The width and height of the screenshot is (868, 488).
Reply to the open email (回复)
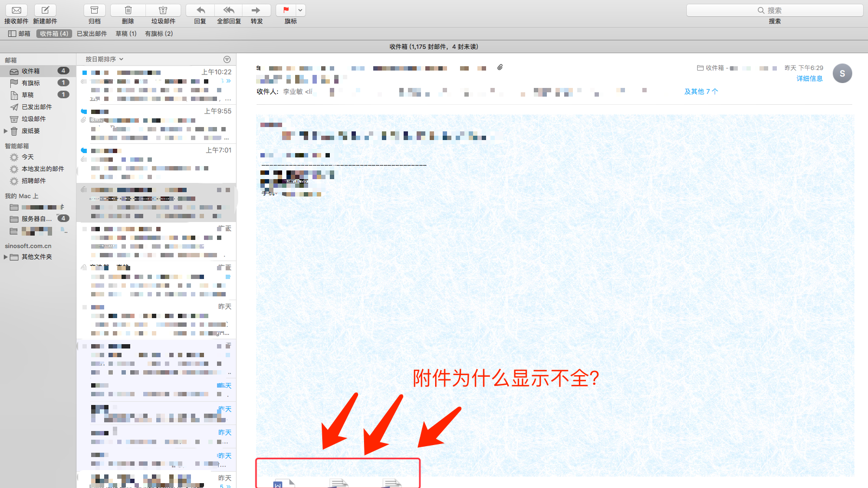(200, 10)
